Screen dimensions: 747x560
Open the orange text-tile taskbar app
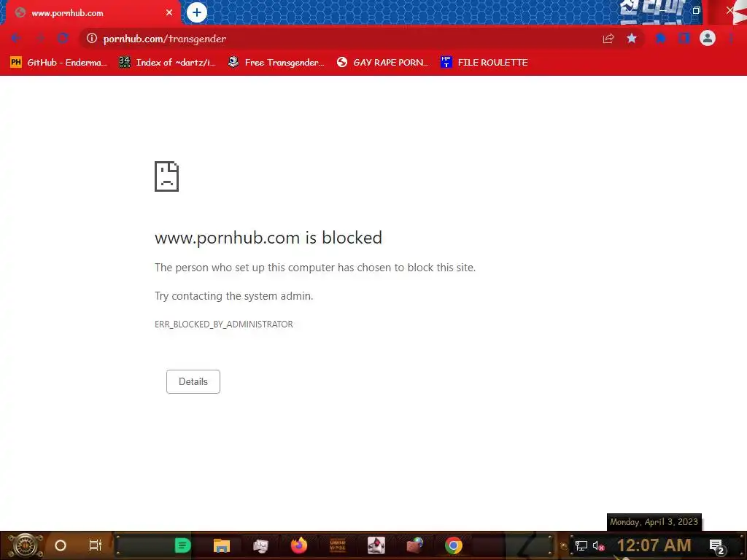click(338, 545)
